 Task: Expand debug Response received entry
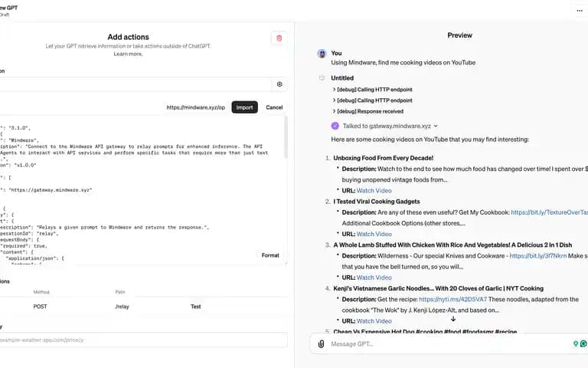pos(367,111)
